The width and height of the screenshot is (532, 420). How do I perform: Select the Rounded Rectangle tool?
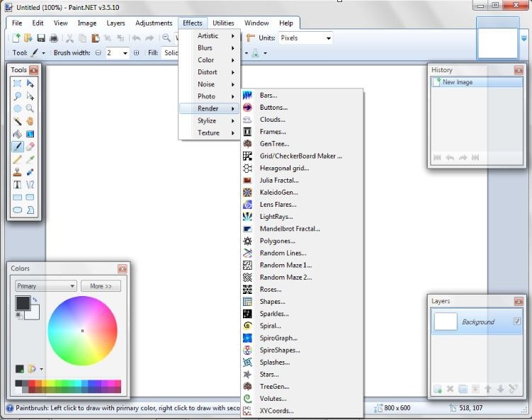click(30, 197)
